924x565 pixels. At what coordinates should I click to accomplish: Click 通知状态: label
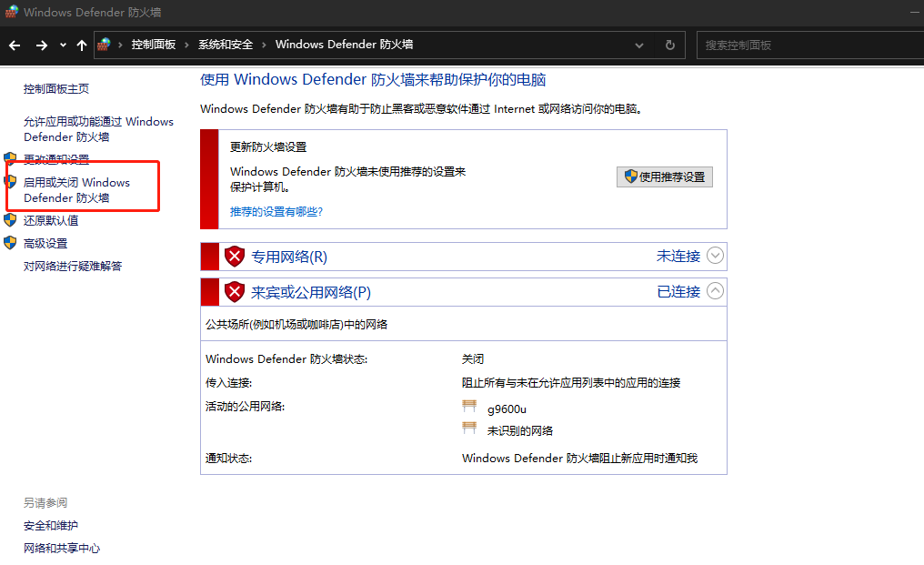[228, 459]
